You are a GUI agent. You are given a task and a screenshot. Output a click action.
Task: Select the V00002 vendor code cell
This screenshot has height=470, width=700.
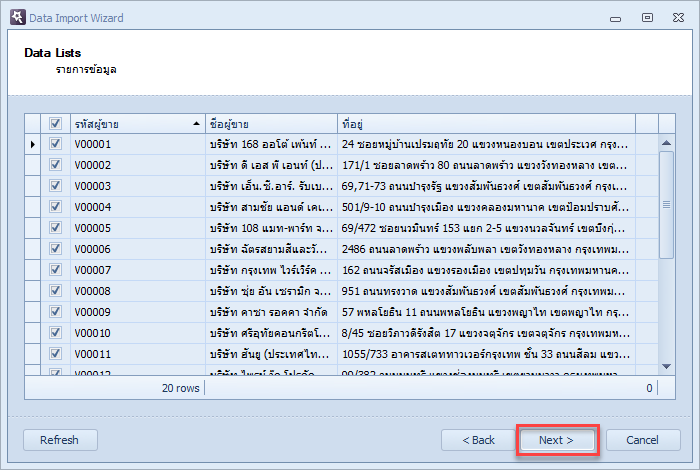138,165
